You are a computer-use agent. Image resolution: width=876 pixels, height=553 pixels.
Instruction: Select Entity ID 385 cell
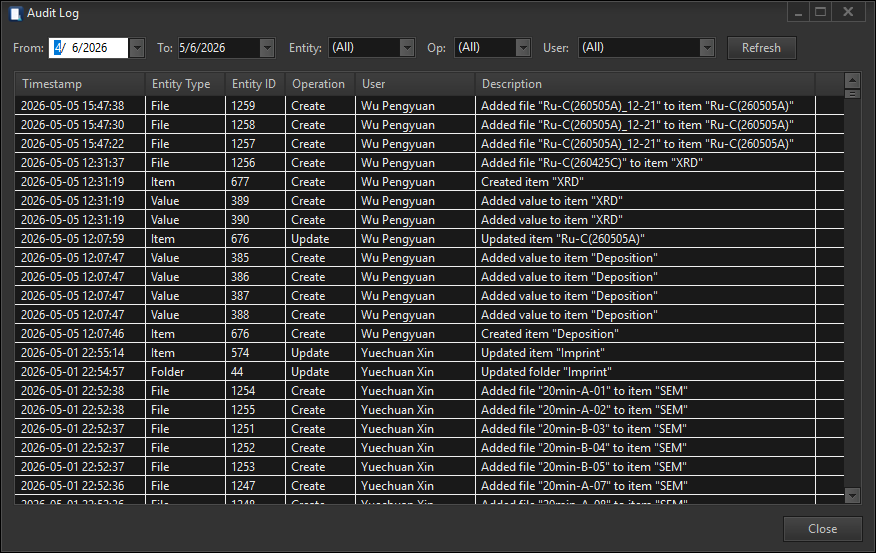[x=255, y=258]
